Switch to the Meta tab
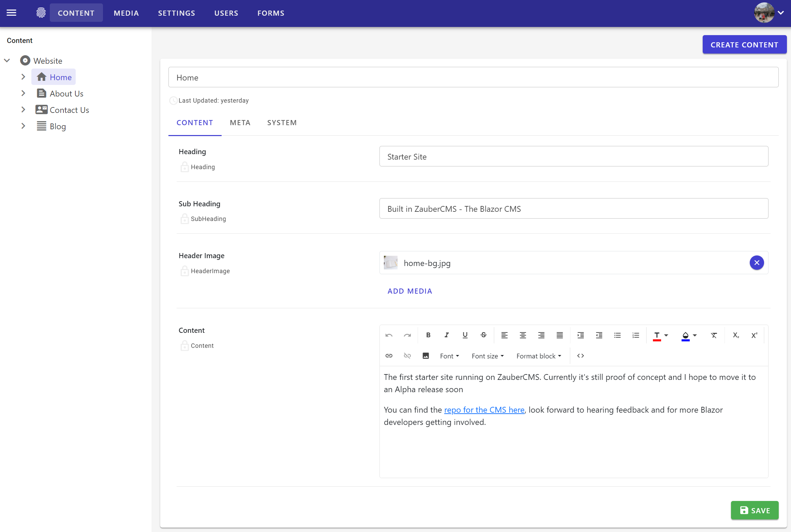 240,123
